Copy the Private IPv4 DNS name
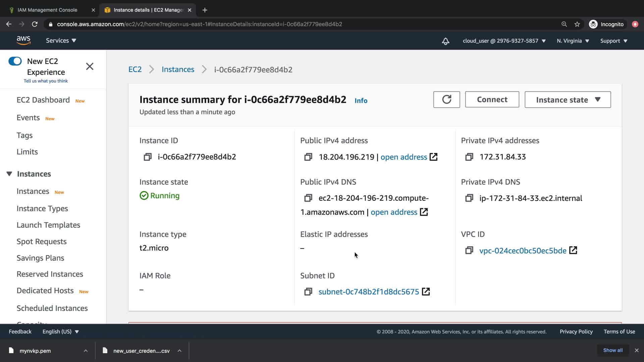This screenshot has height=362, width=644. (x=469, y=198)
